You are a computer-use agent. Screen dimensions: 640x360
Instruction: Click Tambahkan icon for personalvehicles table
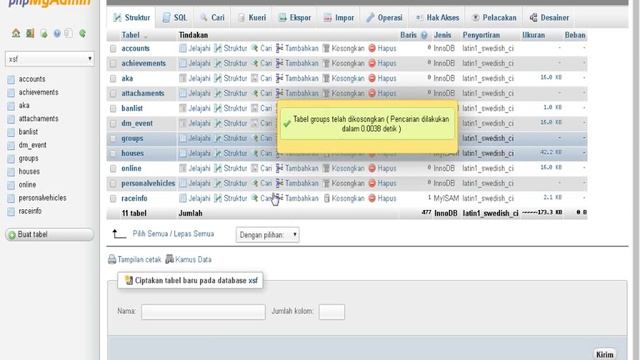(x=279, y=183)
